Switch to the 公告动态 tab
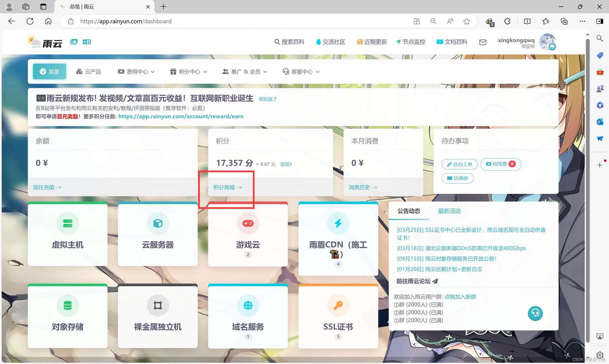This screenshot has height=364, width=609. 409,211
